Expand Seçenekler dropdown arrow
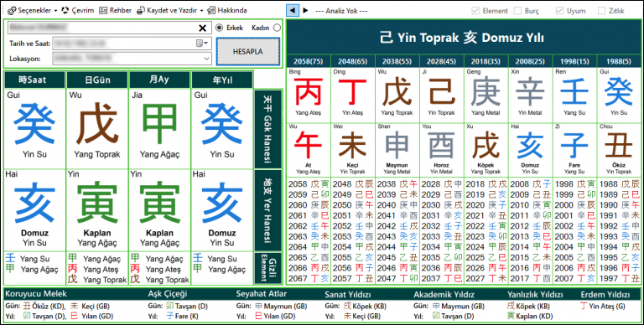This screenshot has width=644, height=325. (x=55, y=11)
